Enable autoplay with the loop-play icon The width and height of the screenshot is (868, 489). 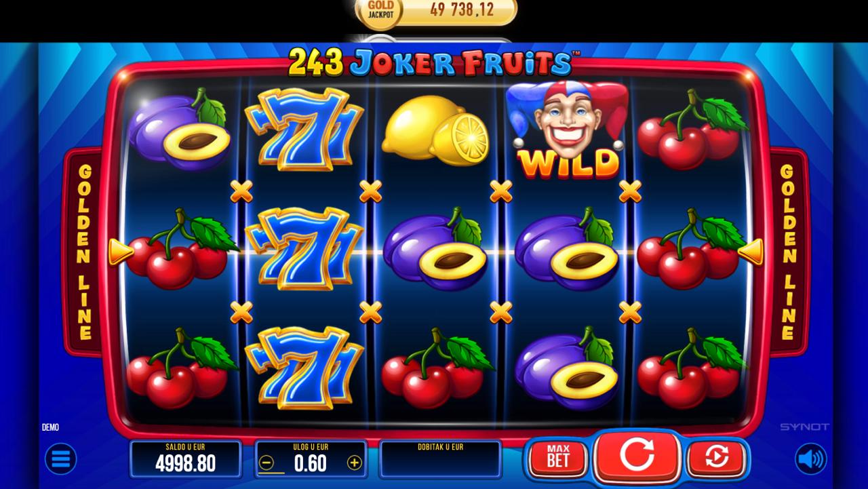(x=717, y=458)
